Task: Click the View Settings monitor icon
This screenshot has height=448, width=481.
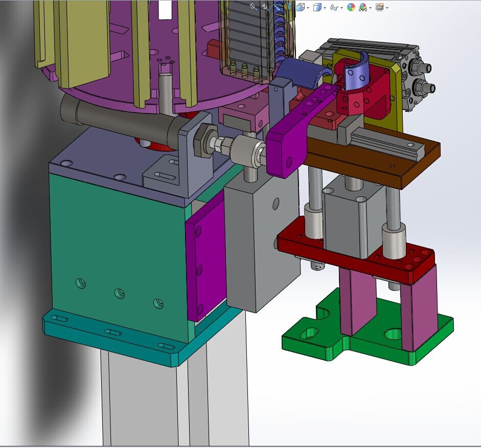Action: click(x=380, y=7)
